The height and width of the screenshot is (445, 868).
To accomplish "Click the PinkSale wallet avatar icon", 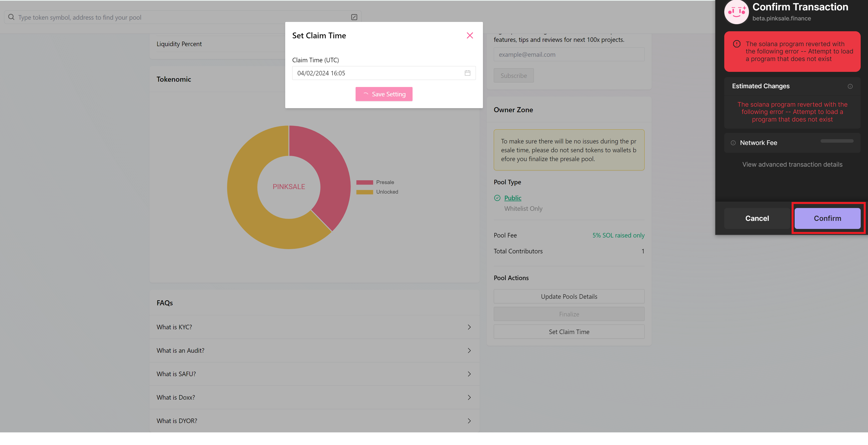I will click(x=737, y=12).
